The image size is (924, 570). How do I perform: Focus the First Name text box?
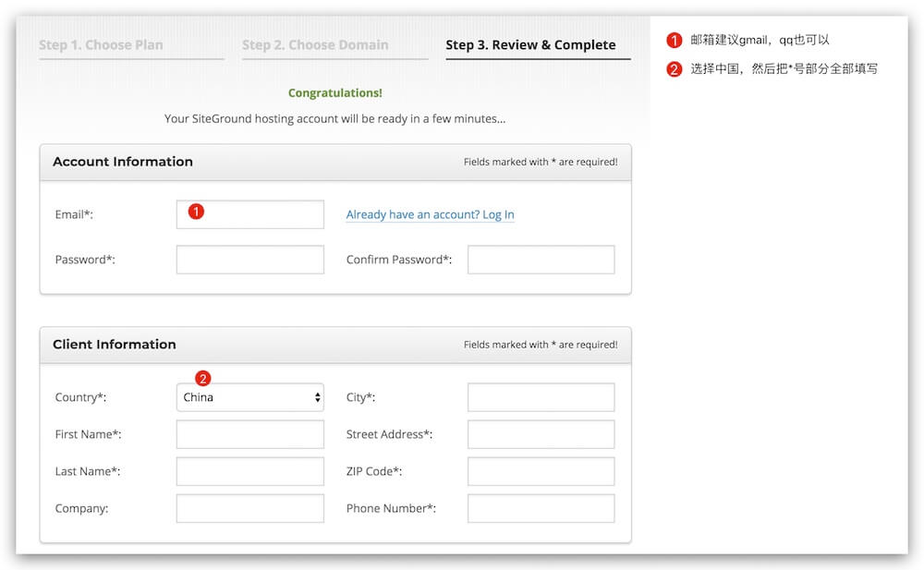click(250, 434)
